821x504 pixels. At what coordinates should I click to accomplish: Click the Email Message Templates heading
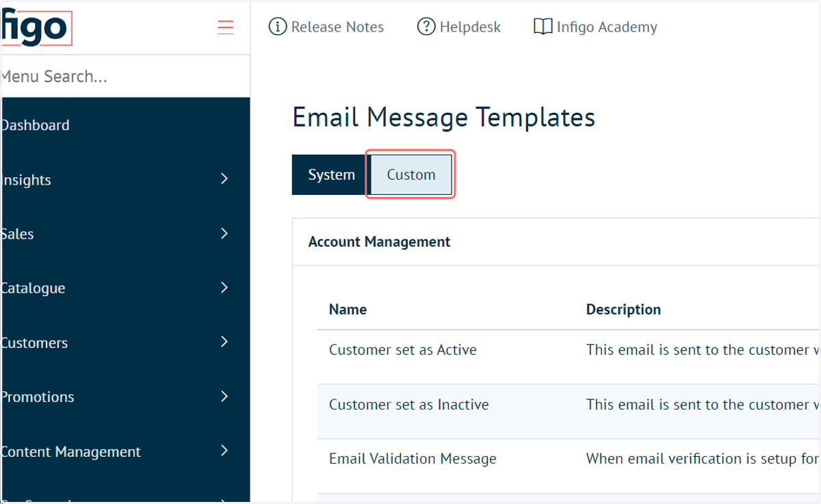[443, 118]
